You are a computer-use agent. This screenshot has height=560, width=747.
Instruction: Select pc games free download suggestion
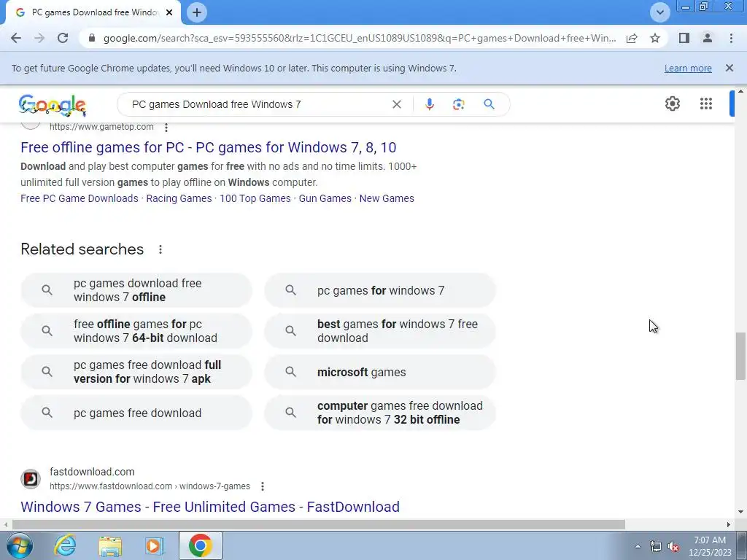136,413
